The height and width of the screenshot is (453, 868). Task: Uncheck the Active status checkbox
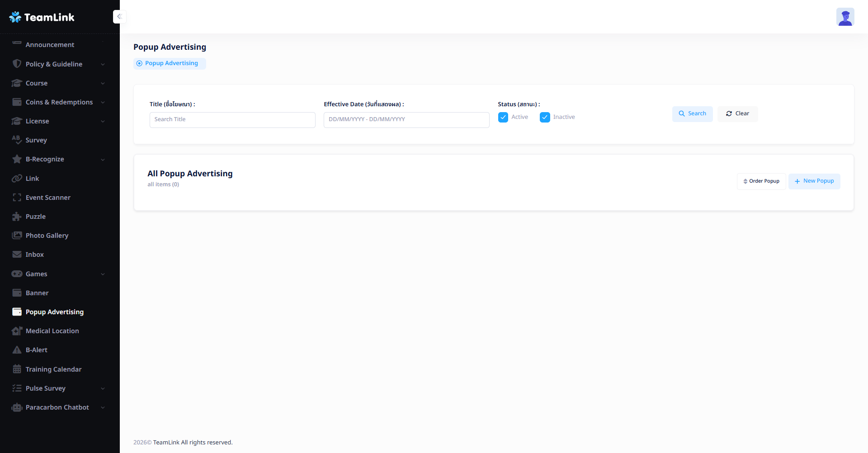point(503,118)
